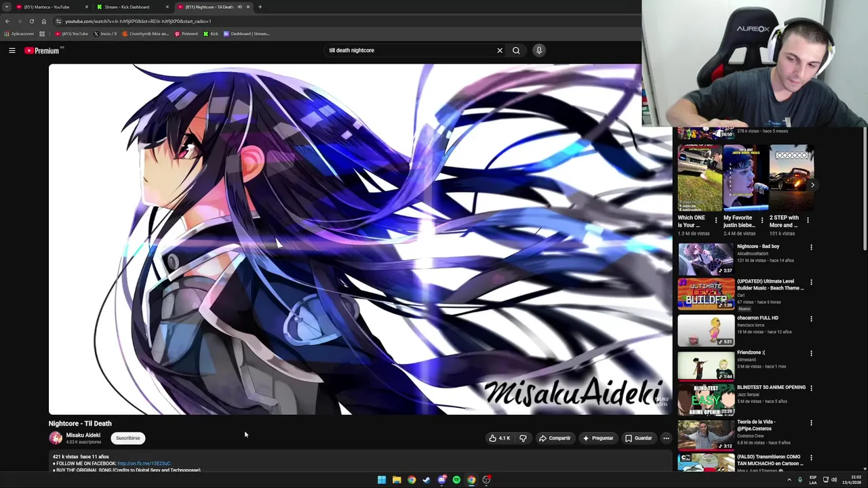Open the Windows Start menu
Image resolution: width=868 pixels, height=488 pixels.
click(382, 480)
